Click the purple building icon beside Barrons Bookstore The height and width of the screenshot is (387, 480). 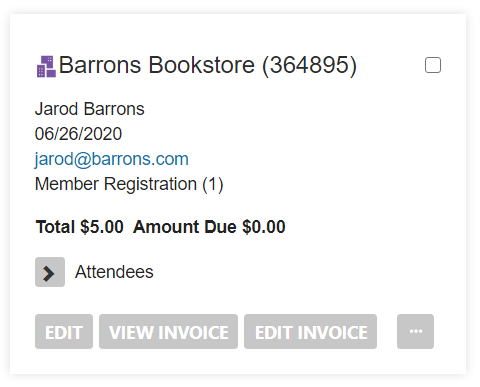(46, 66)
